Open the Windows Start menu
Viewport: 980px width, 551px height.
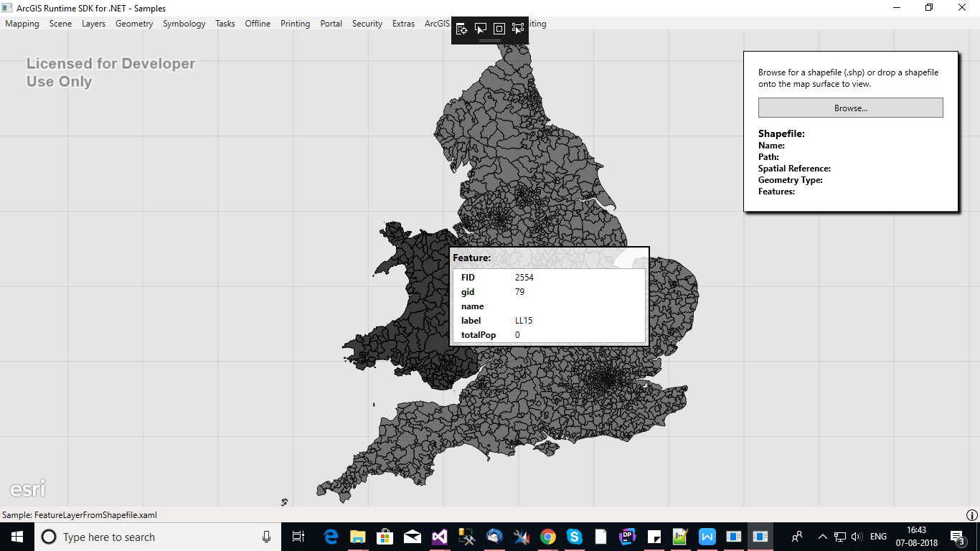point(17,537)
